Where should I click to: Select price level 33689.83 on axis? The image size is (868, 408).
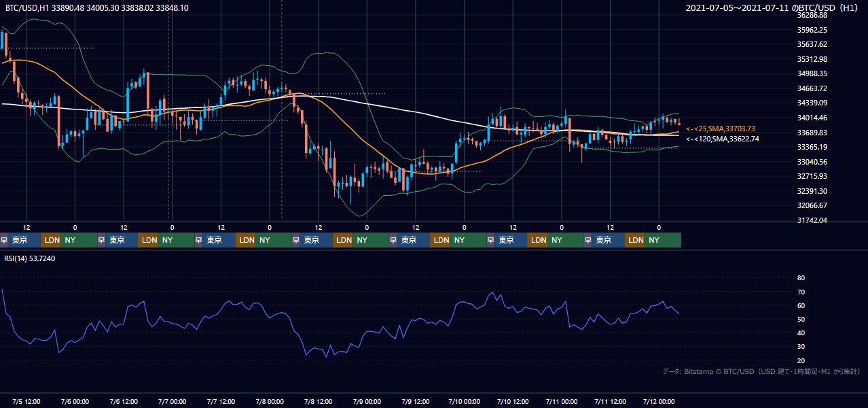click(x=812, y=133)
